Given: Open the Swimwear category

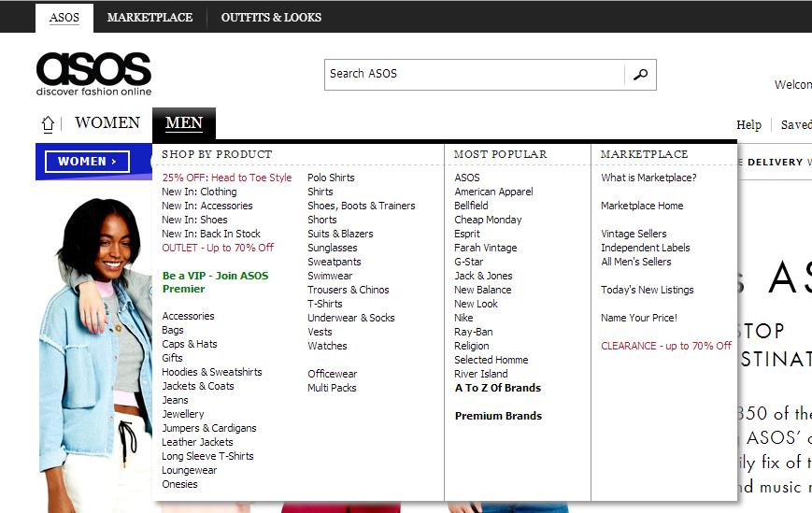Looking at the screenshot, I should [x=330, y=276].
